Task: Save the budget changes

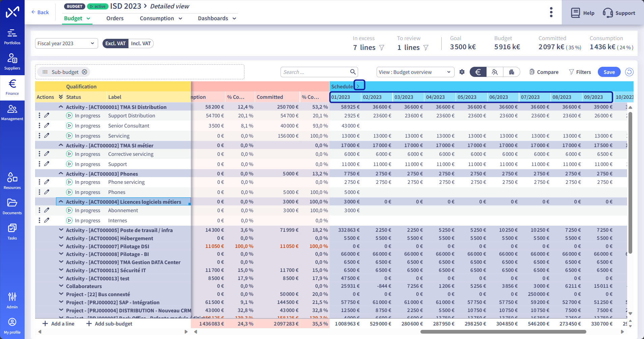Action: pos(609,72)
